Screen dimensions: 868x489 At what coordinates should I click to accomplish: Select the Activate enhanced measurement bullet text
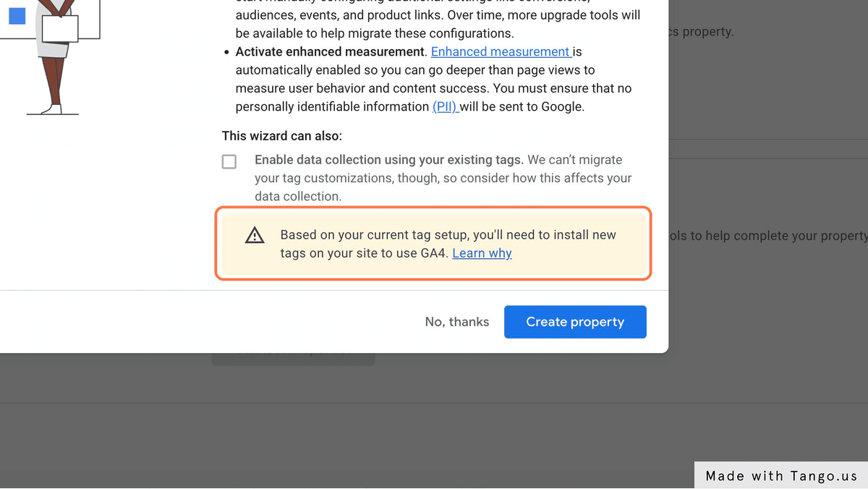coord(329,51)
